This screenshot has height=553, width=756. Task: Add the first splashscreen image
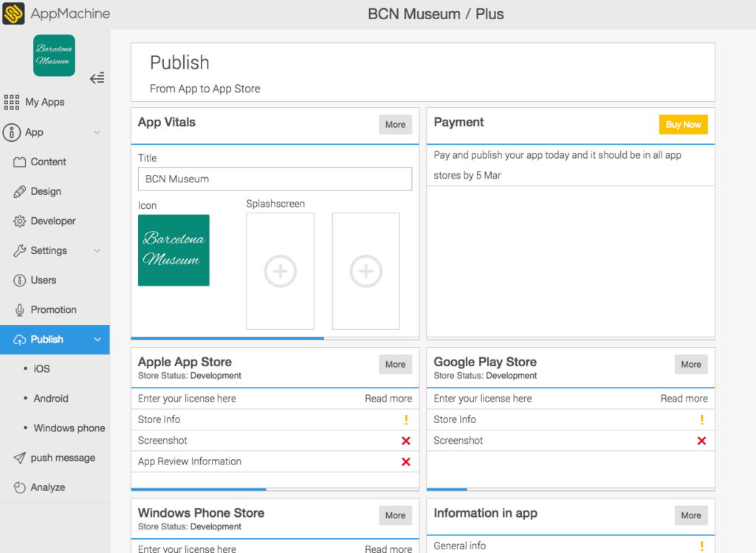coord(280,272)
